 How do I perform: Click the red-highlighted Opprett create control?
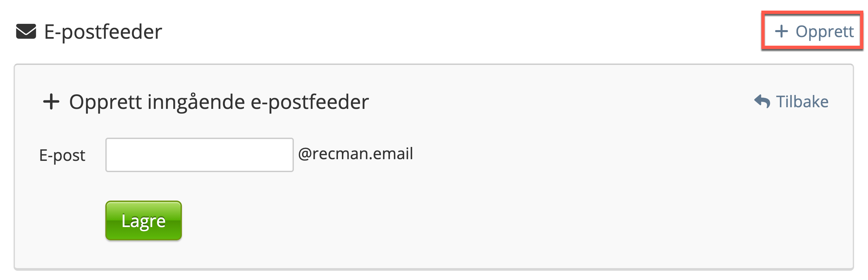(x=812, y=31)
